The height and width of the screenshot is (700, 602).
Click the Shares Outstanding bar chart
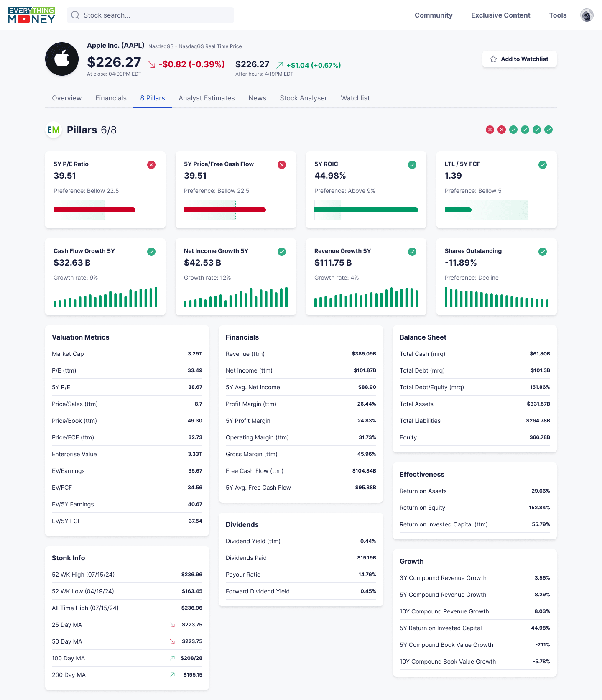click(497, 297)
